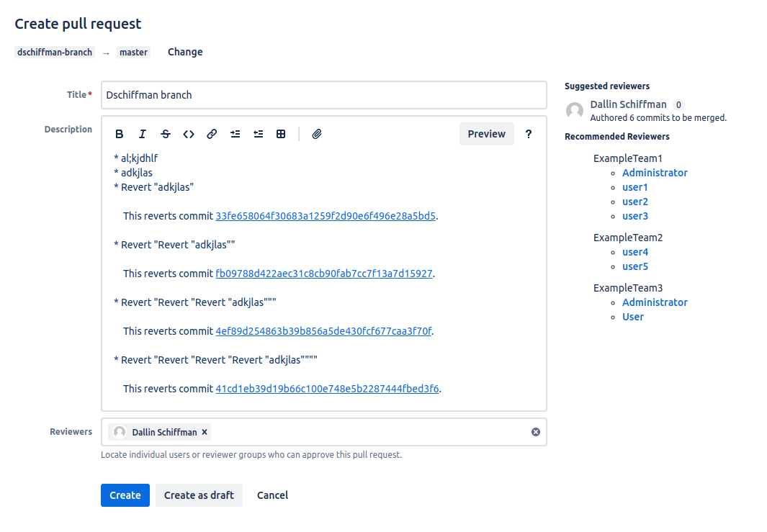Click the ExampleTeam2 group heading
This screenshot has height=532, width=767.
(628, 238)
